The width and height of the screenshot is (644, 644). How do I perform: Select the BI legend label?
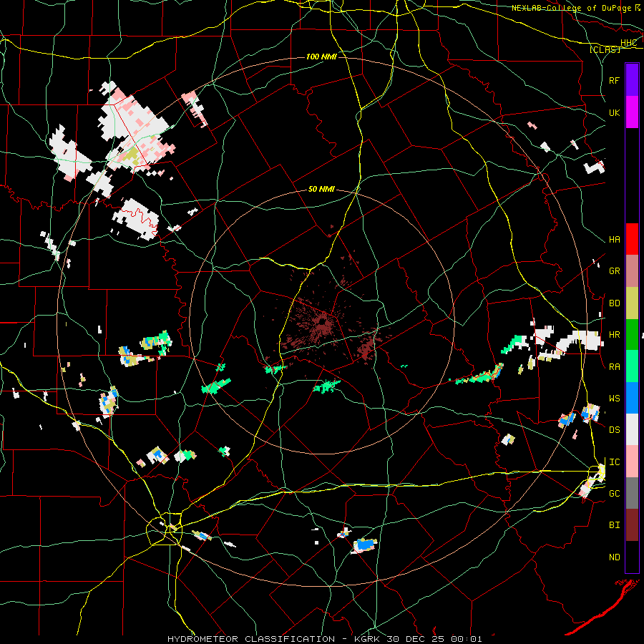tap(614, 525)
